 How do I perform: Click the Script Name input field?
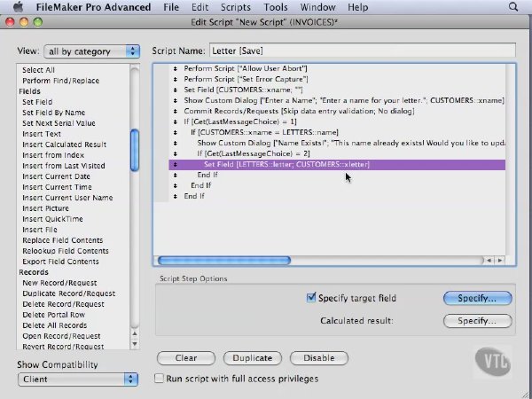click(363, 51)
